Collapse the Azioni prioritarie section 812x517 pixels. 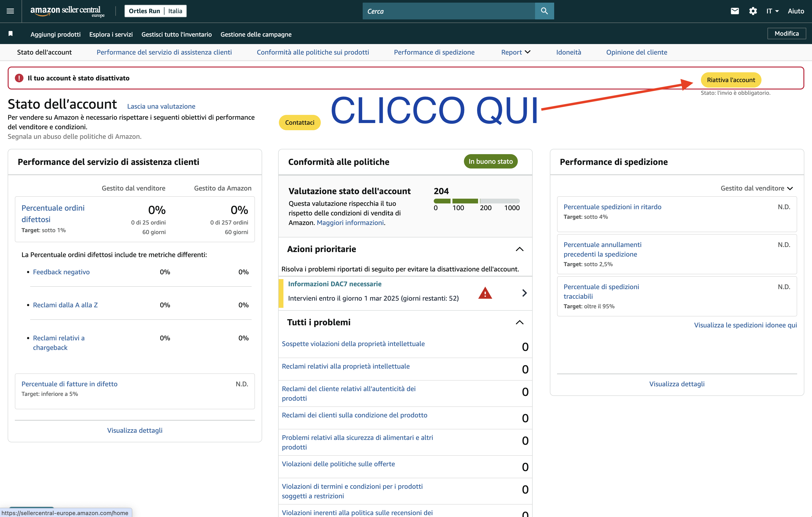(519, 249)
